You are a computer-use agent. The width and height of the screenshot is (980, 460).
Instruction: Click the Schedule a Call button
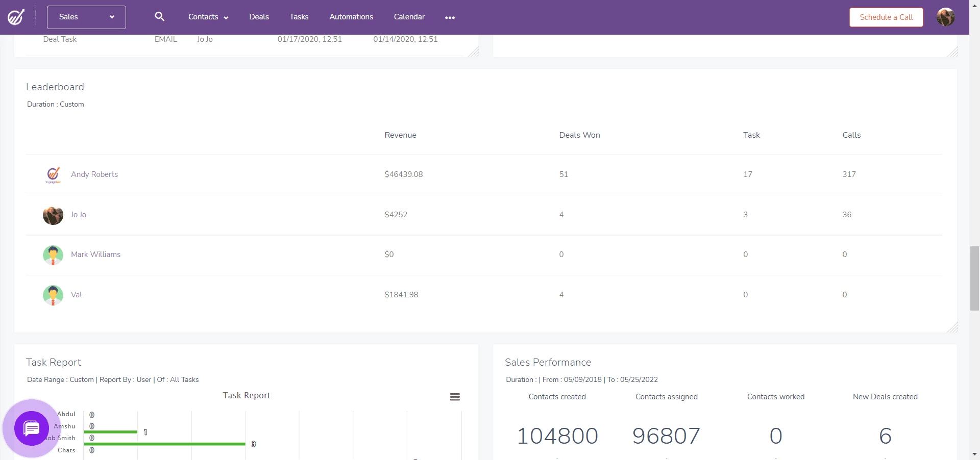(886, 17)
